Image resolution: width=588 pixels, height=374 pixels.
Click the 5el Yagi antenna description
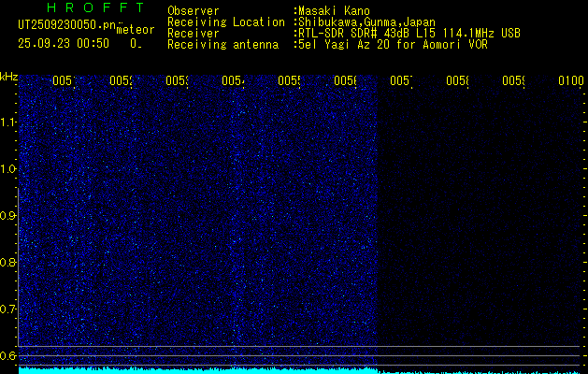coord(393,45)
